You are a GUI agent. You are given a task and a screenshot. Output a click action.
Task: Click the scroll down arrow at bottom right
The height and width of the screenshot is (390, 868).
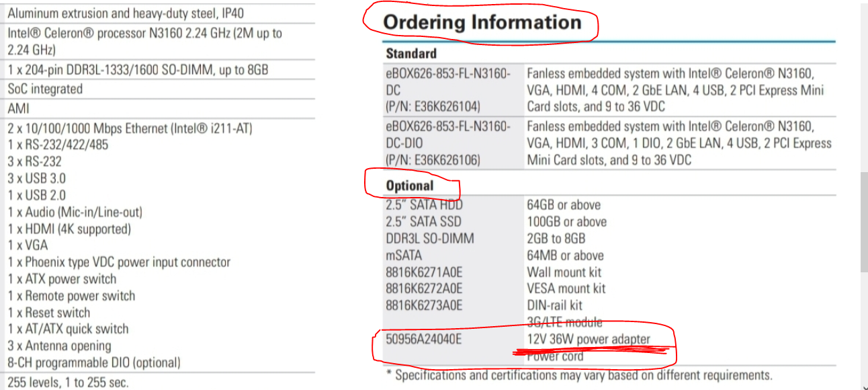(x=863, y=385)
